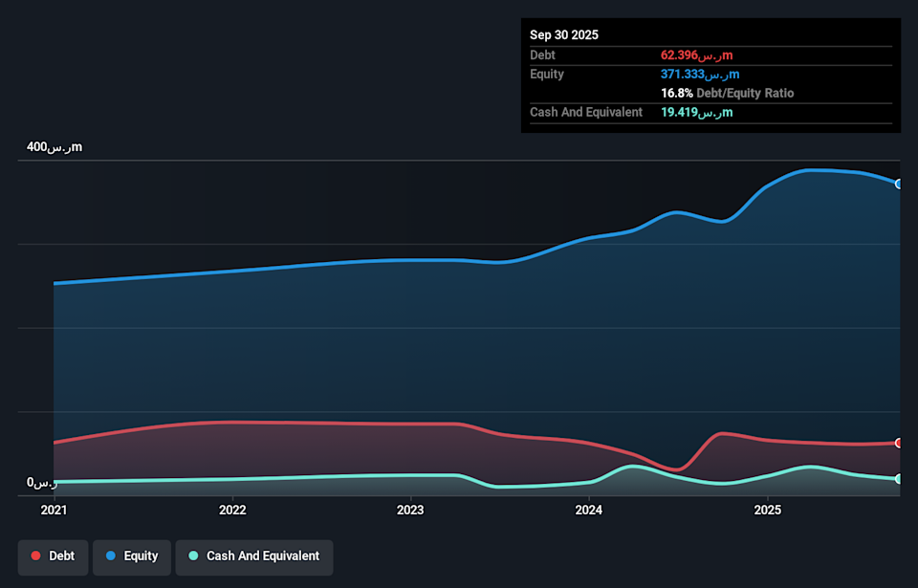The image size is (918, 588).
Task: Click the teal Cash endpoint marker
Action: point(899,479)
